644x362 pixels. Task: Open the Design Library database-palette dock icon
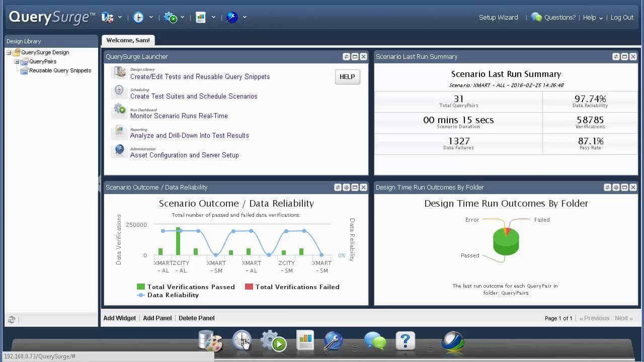(210, 341)
